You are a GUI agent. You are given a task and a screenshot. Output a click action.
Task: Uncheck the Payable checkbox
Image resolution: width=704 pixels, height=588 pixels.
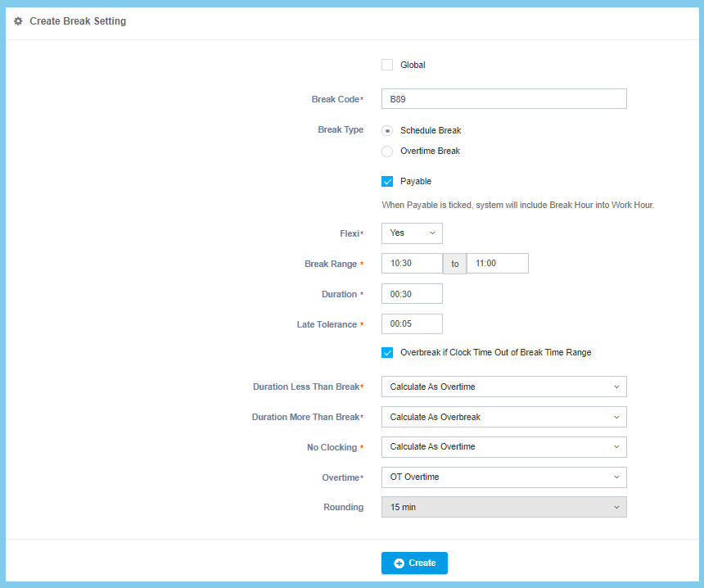387,181
